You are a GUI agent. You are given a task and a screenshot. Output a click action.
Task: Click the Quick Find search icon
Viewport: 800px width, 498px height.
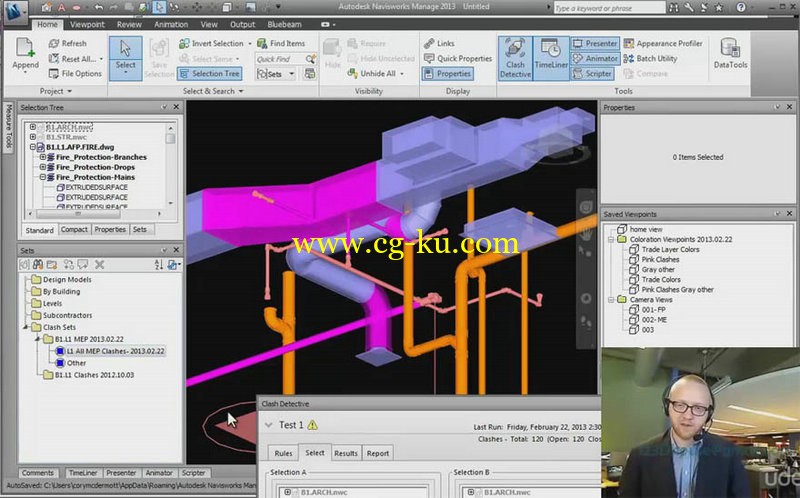pos(310,59)
